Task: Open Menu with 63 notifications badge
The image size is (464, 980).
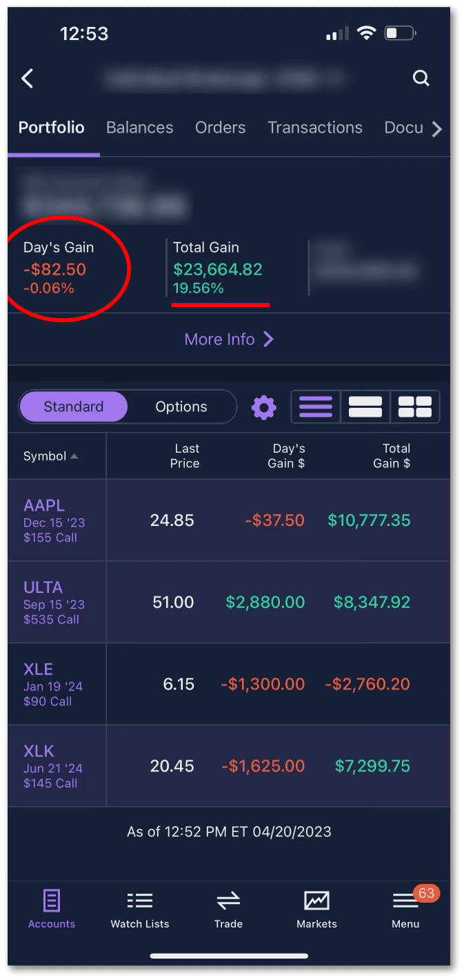Action: tap(406, 910)
